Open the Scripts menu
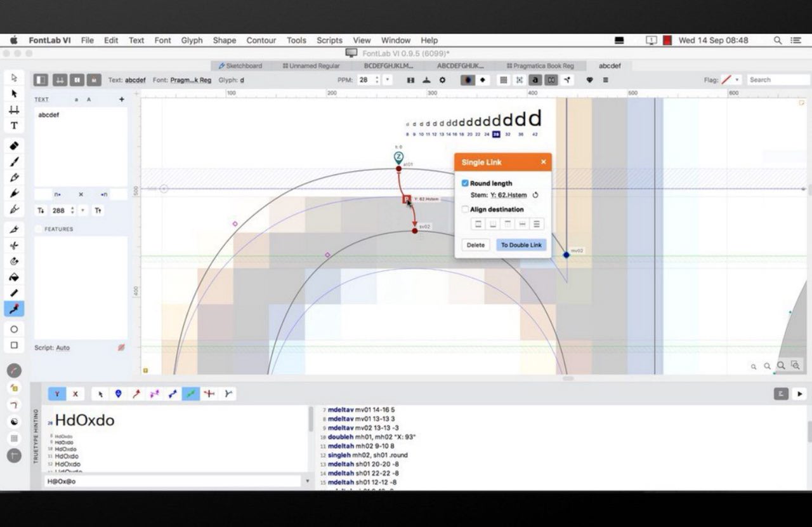 [x=329, y=40]
